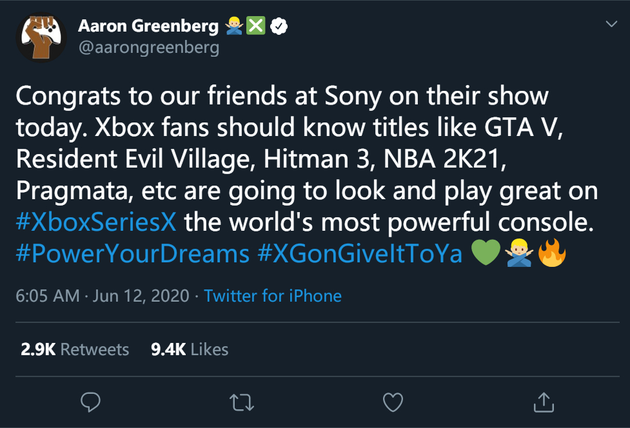The image size is (630, 428).
Task: Open Aaron Greenberg's profile picture
Action: (x=40, y=38)
